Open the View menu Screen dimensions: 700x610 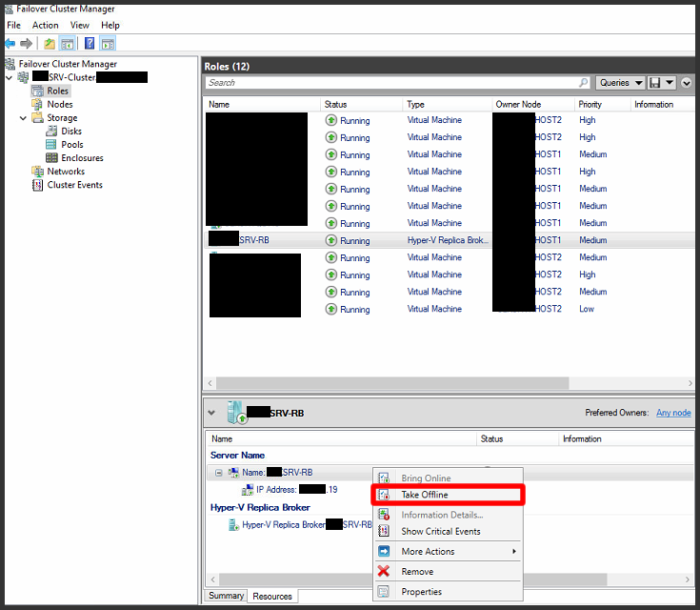[79, 25]
